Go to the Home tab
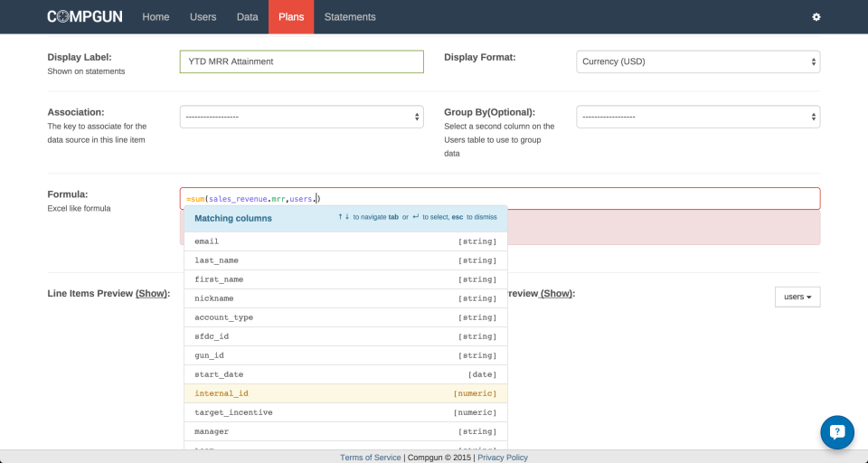 156,17
